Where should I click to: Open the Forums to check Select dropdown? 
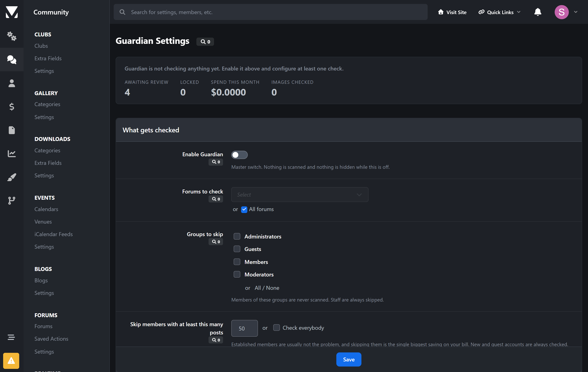coord(300,195)
